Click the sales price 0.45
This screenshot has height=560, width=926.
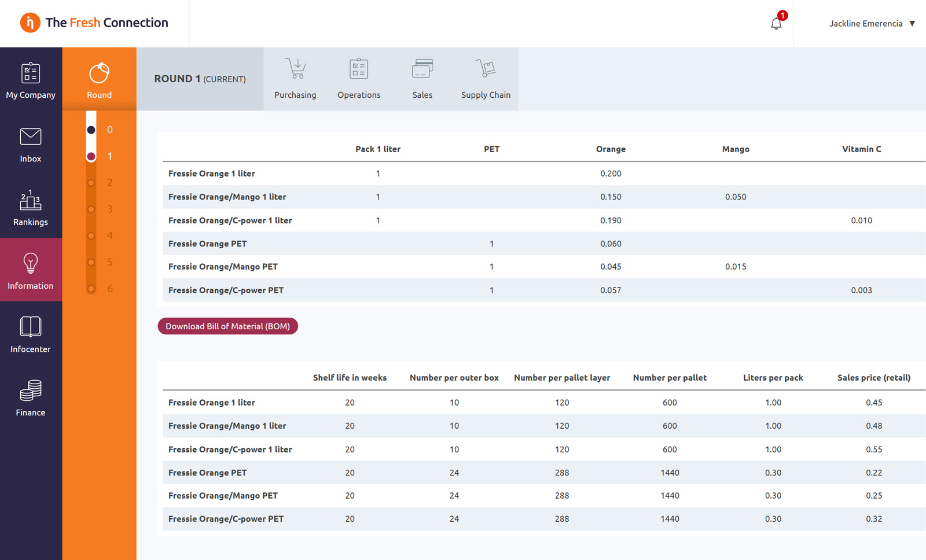pyautogui.click(x=874, y=403)
